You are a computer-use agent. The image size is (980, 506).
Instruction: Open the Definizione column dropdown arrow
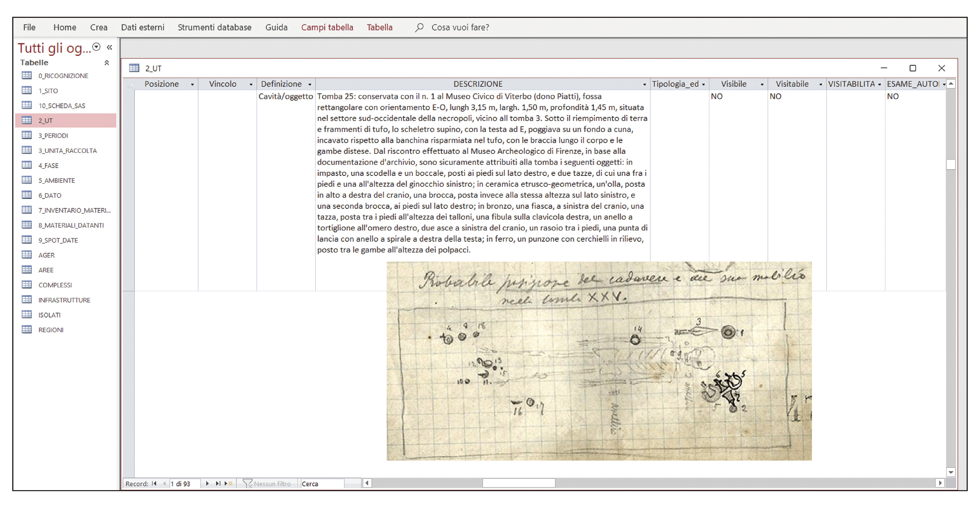[310, 84]
